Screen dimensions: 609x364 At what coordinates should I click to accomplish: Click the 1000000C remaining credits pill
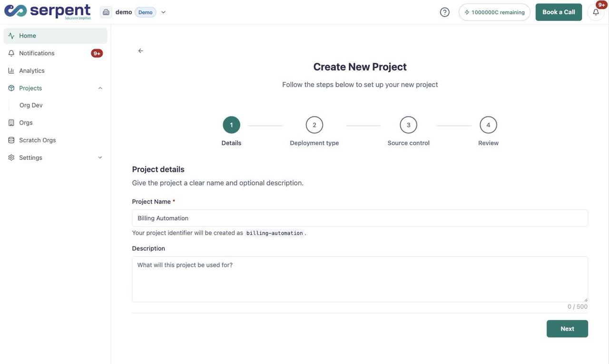coord(494,12)
